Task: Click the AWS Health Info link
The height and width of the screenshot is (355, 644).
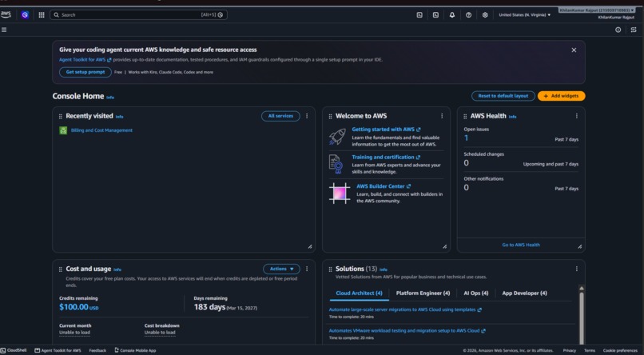Action: click(x=513, y=117)
